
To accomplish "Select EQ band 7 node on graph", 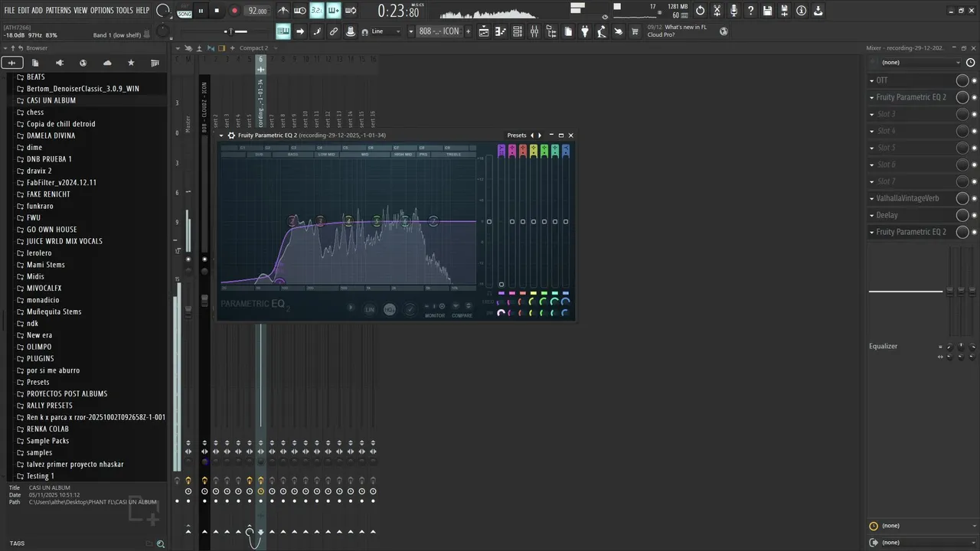I will pos(433,221).
